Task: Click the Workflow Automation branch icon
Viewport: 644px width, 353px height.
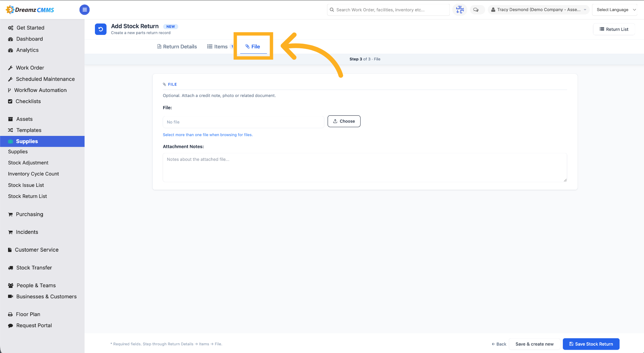Action: coord(9,90)
